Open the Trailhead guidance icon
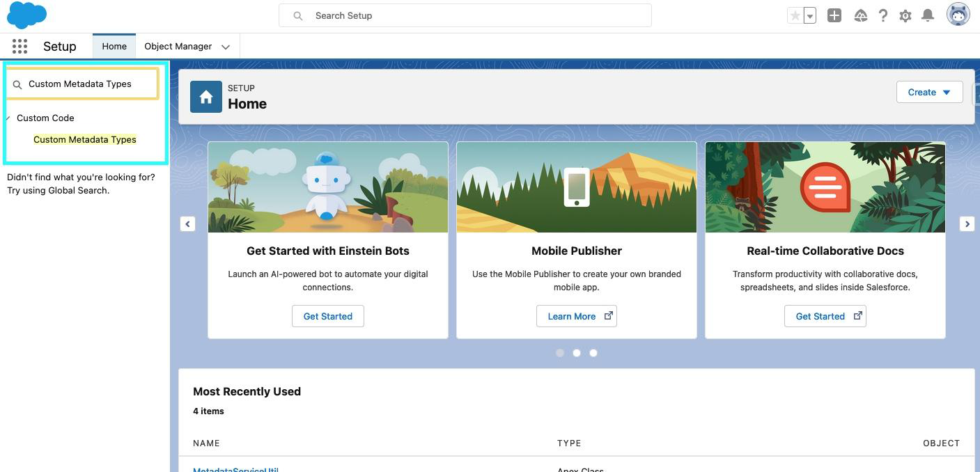 (860, 15)
